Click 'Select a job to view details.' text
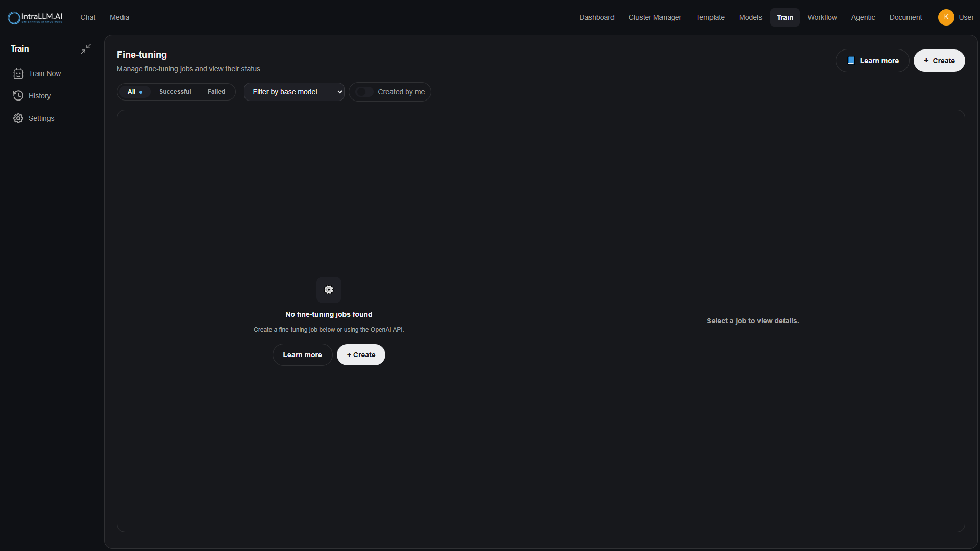 [753, 321]
